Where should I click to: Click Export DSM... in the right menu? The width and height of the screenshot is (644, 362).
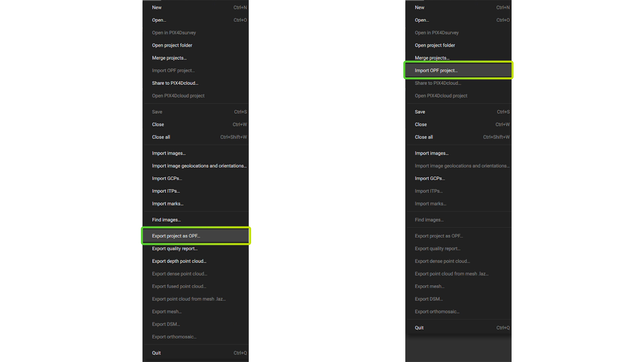pos(458,299)
